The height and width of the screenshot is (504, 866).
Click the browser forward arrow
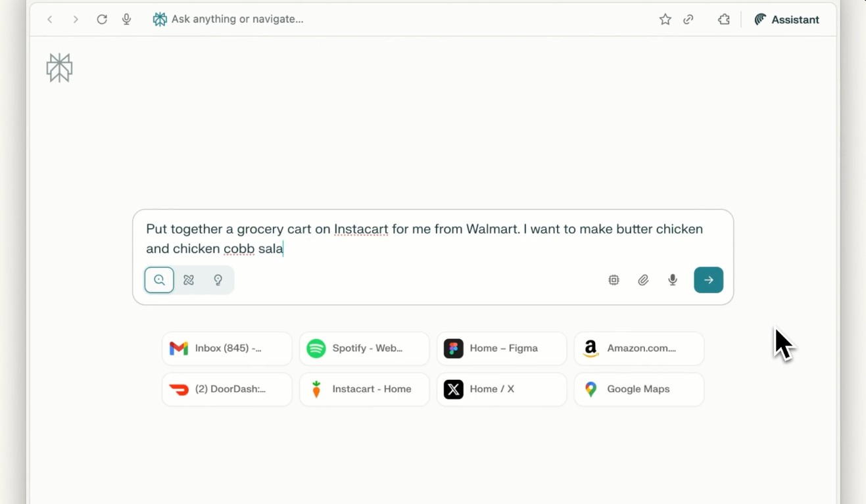(x=76, y=20)
